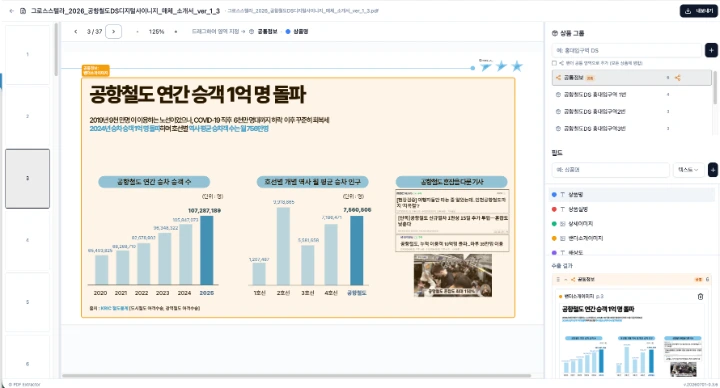Select the 공항철도DS 홍대입구역 1번 group
The width and height of the screenshot is (720, 388).
point(631,95)
